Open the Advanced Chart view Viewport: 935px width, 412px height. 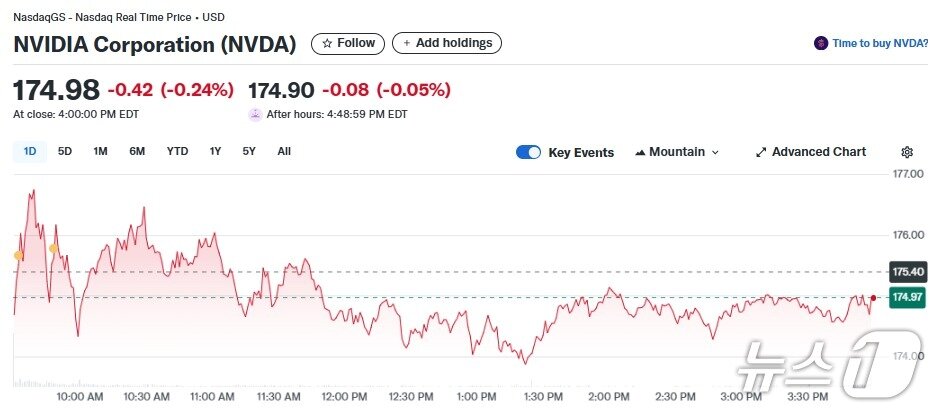point(819,152)
